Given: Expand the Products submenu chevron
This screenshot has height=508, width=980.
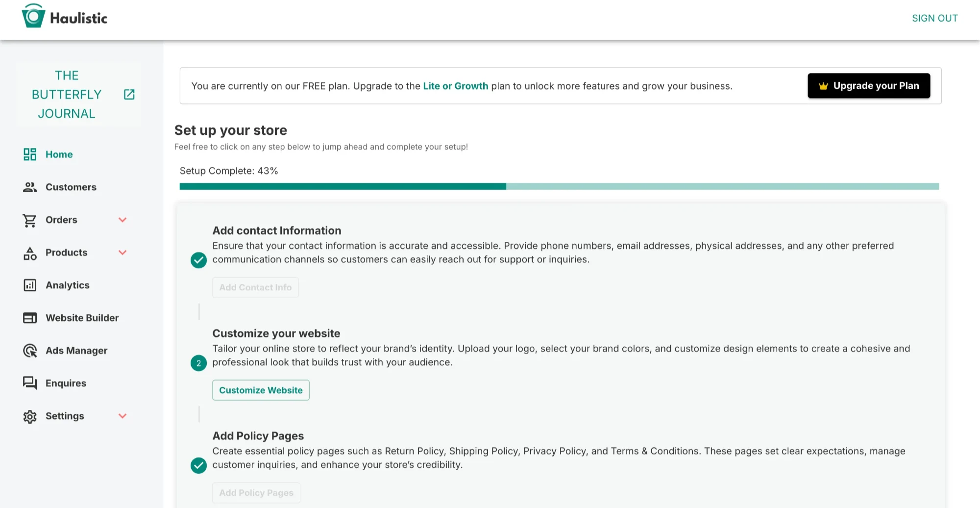Looking at the screenshot, I should coord(122,253).
